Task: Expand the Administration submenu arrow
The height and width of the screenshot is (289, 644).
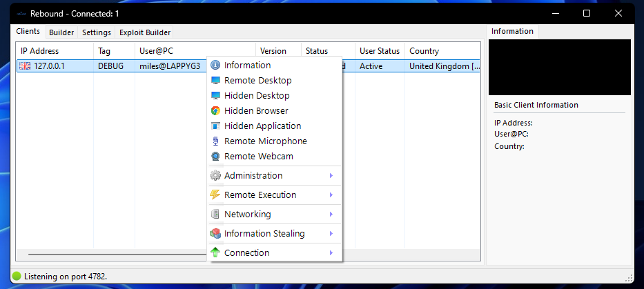Action: point(331,176)
